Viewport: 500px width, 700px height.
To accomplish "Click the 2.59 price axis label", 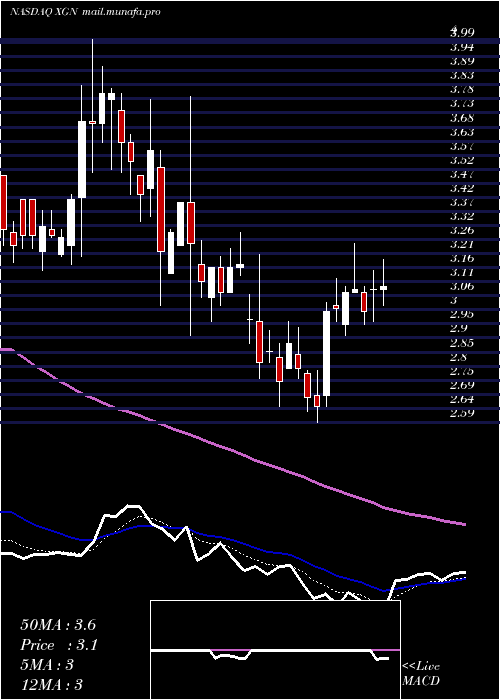I will [462, 413].
